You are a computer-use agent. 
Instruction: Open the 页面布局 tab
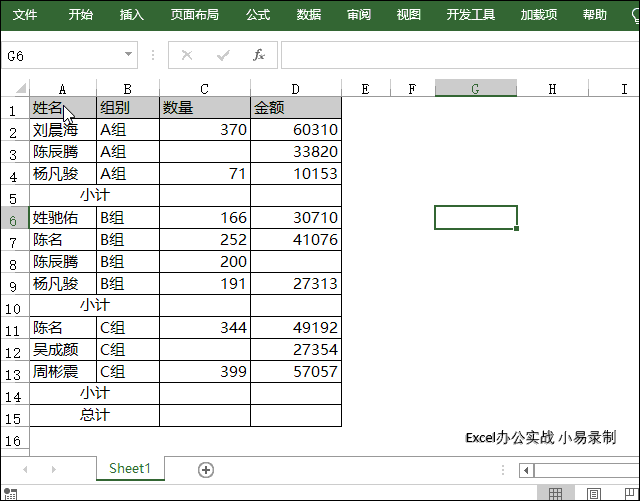195,15
